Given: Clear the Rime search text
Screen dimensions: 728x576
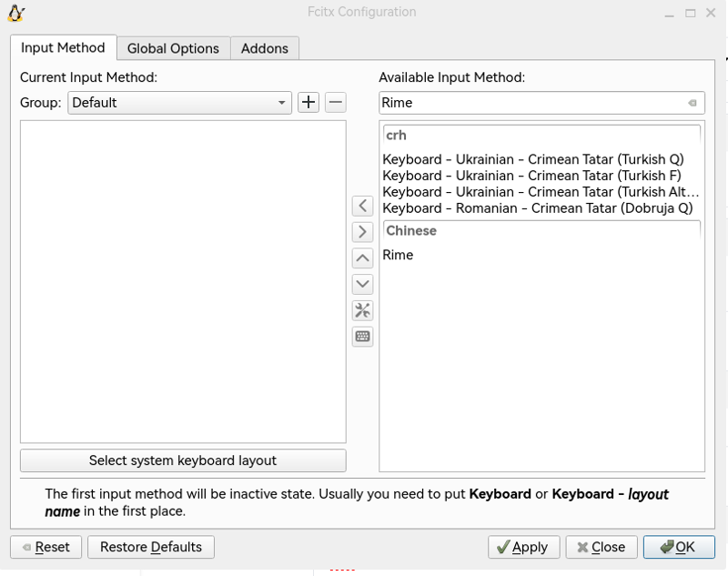Looking at the screenshot, I should coord(693,104).
